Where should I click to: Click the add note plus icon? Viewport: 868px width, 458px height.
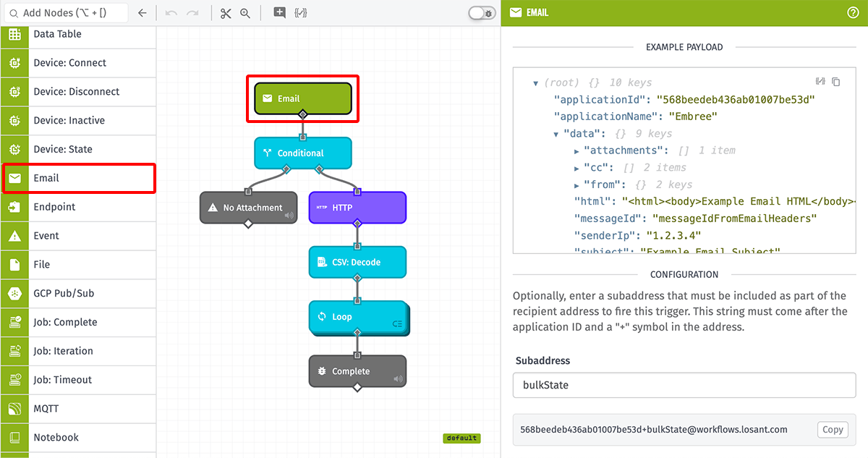(x=279, y=13)
